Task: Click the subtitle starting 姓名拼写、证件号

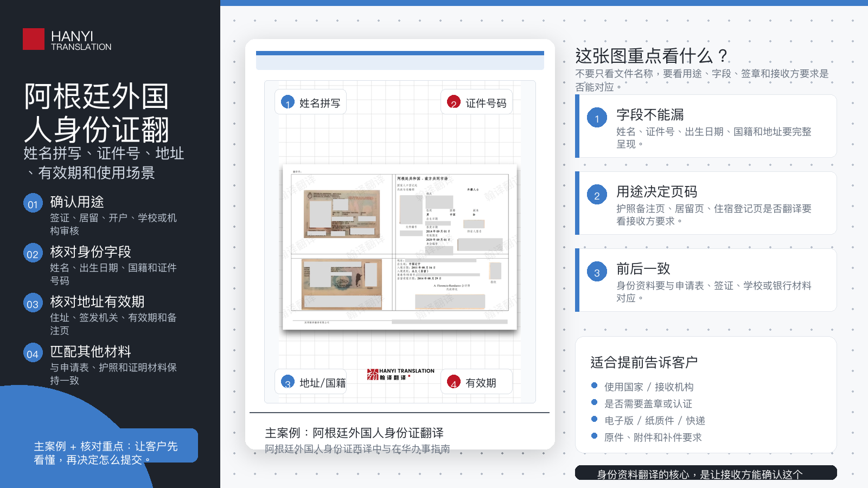Action: [104, 163]
